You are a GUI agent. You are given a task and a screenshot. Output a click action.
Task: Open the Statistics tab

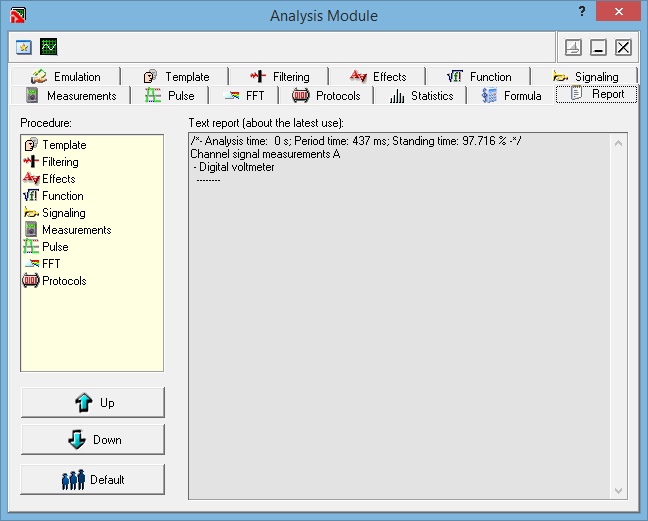point(422,96)
